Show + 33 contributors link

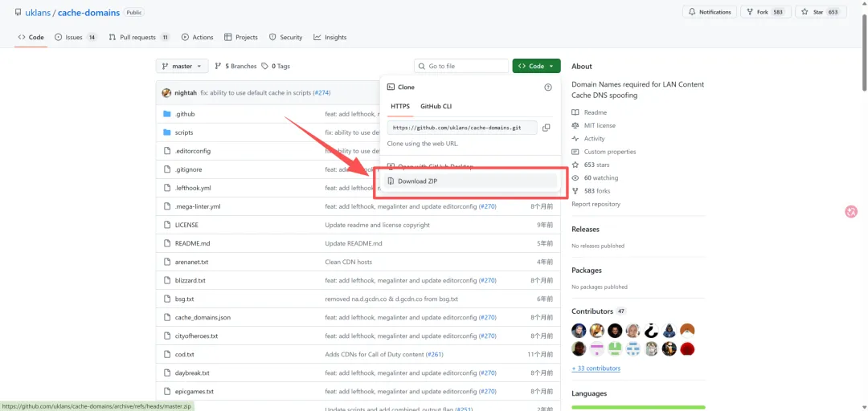[x=596, y=368]
